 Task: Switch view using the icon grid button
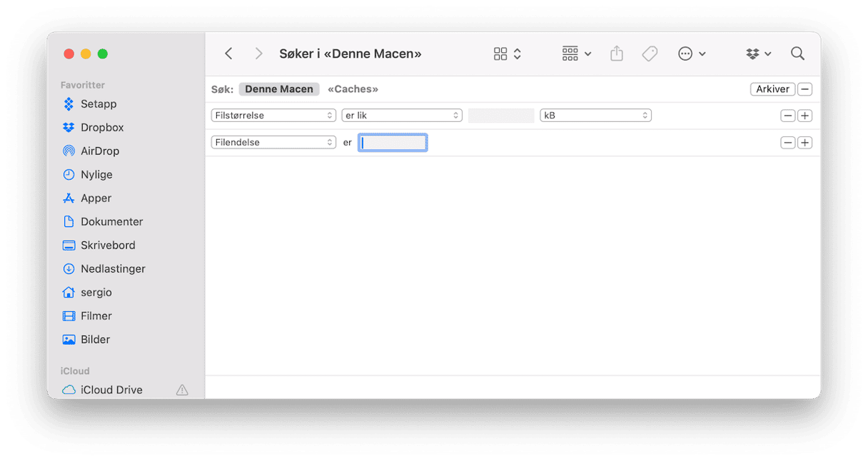(x=500, y=54)
